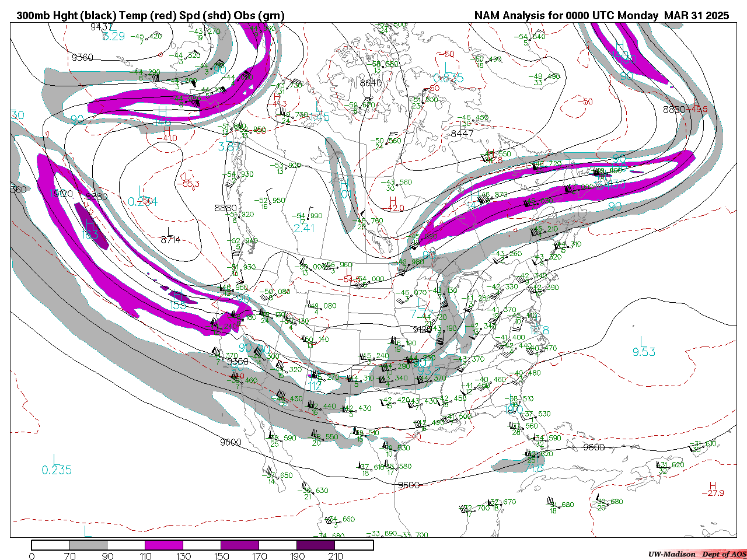The image size is (747, 560).
Task: Select the purple 150-170 legend swatch
Action: (x=240, y=545)
